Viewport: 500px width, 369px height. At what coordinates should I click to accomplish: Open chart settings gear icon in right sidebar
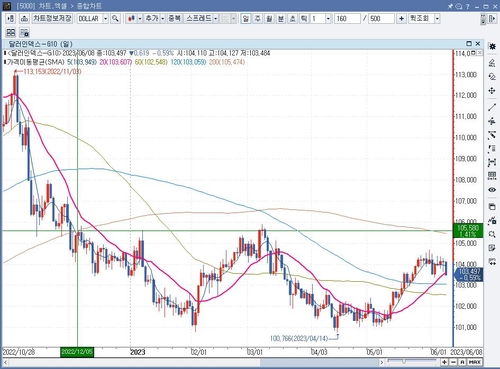[x=492, y=46]
